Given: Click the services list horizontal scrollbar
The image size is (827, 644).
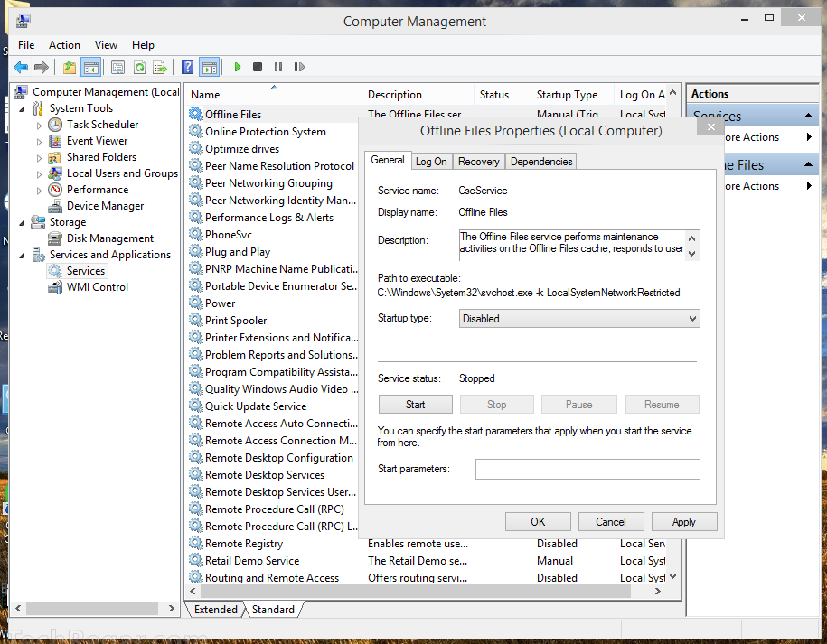Looking at the screenshot, I should click(x=414, y=592).
